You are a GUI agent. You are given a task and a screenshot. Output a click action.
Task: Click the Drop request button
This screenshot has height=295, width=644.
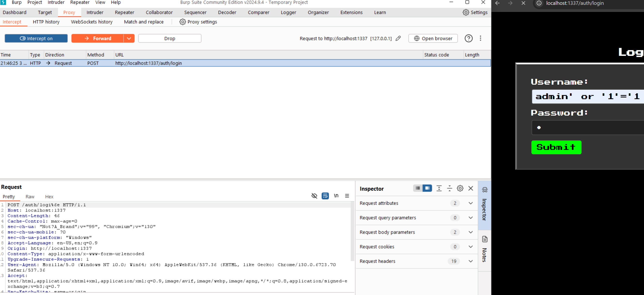coord(170,38)
